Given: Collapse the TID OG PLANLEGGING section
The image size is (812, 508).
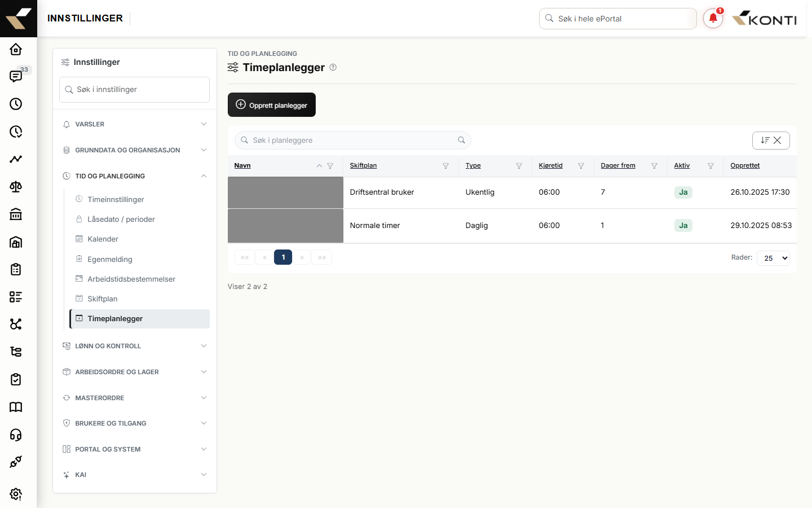Looking at the screenshot, I should pyautogui.click(x=135, y=176).
